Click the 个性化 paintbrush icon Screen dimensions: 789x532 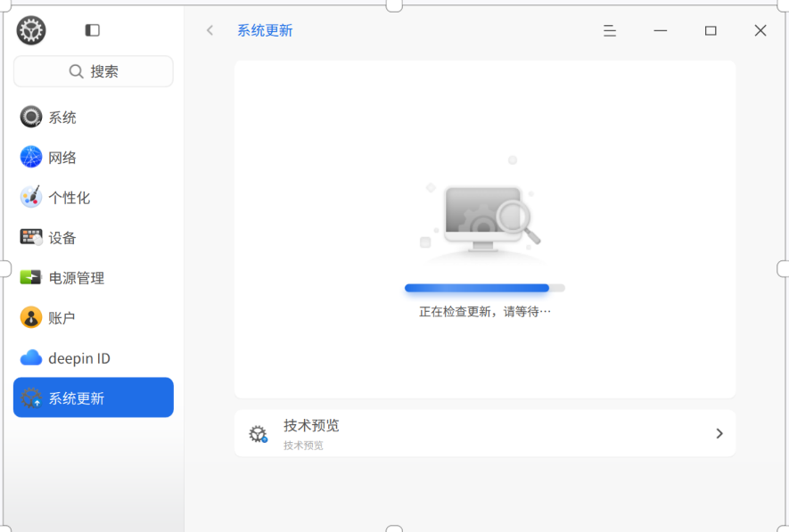31,197
